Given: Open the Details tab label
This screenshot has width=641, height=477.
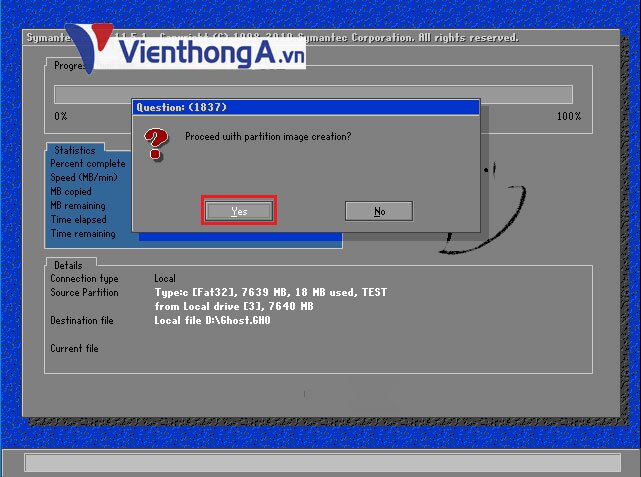Looking at the screenshot, I should 68,265.
